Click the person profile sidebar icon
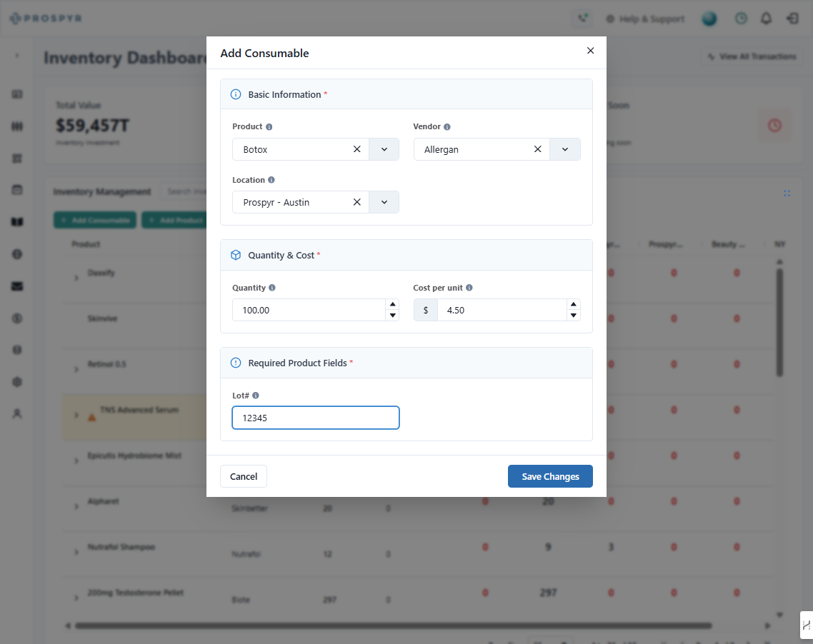813x644 pixels. [x=17, y=413]
